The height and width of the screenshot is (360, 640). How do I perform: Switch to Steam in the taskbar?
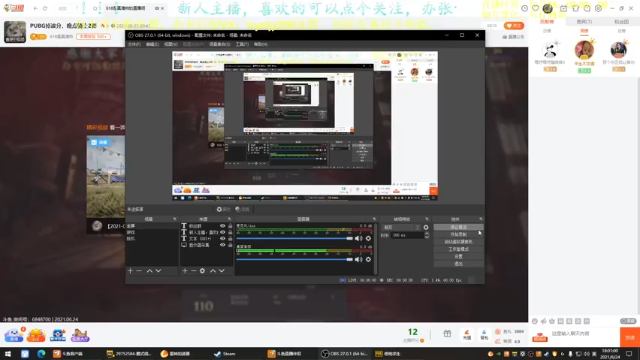226,354
